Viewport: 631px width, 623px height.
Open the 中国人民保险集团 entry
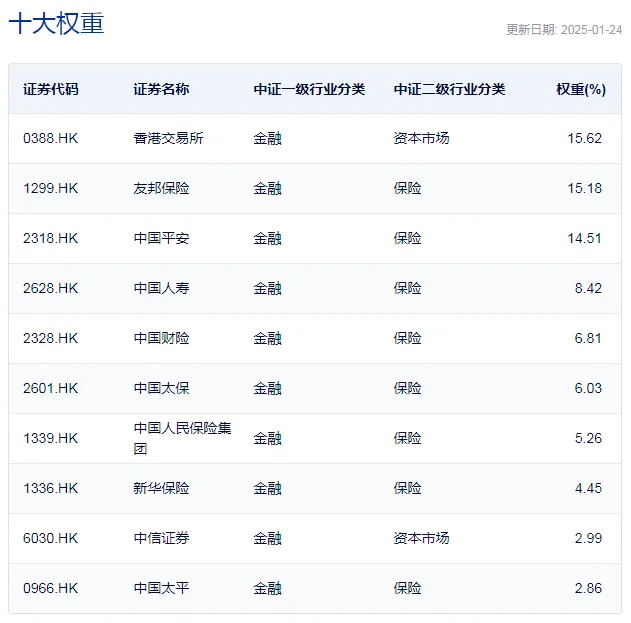click(x=182, y=438)
